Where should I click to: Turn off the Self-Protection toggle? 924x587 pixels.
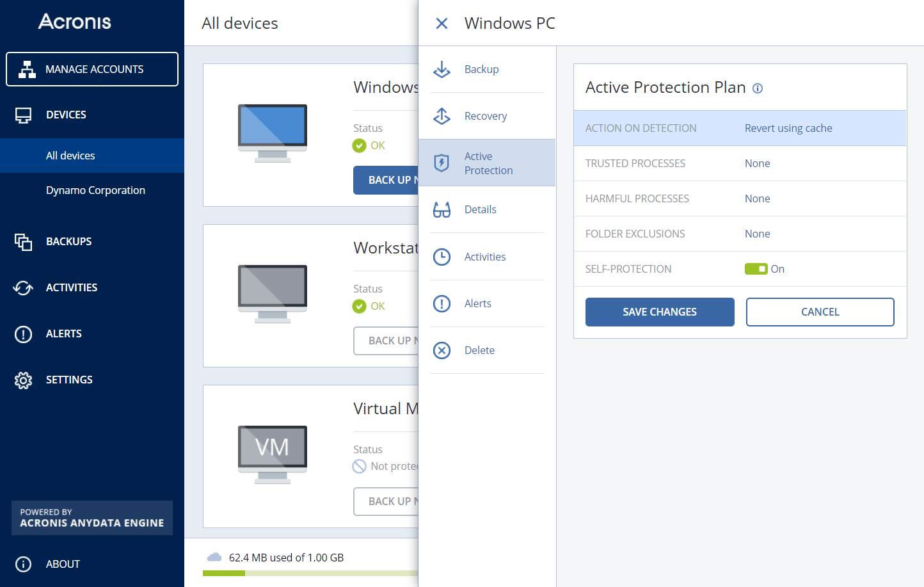756,269
